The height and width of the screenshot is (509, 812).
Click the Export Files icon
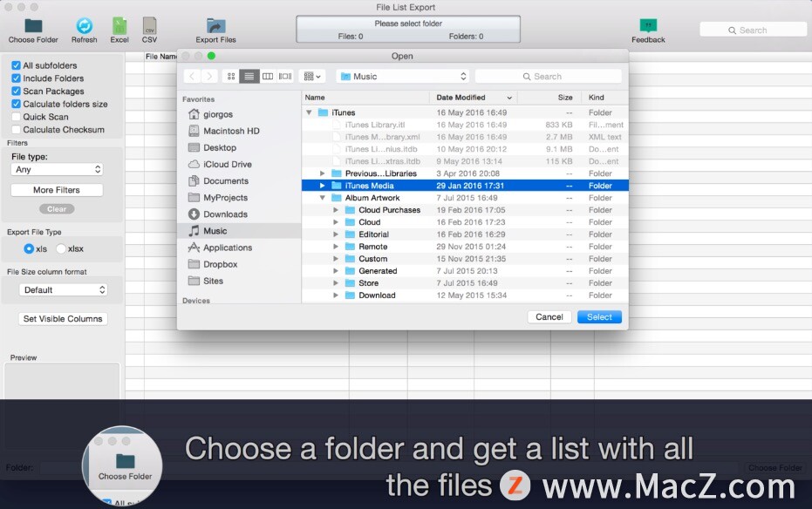coord(215,31)
